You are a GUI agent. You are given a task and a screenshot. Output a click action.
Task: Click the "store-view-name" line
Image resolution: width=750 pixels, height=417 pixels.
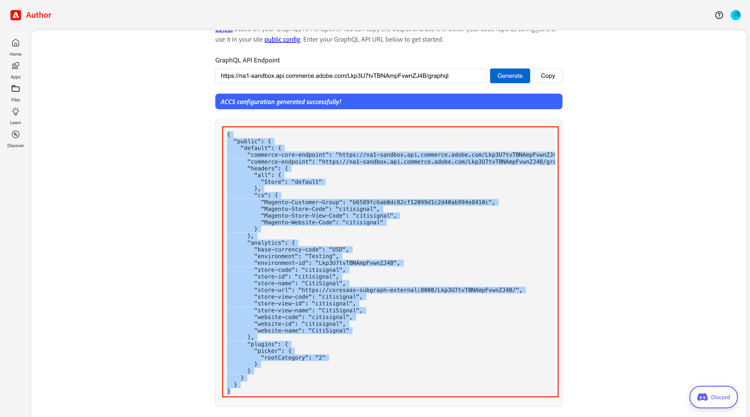pos(310,310)
